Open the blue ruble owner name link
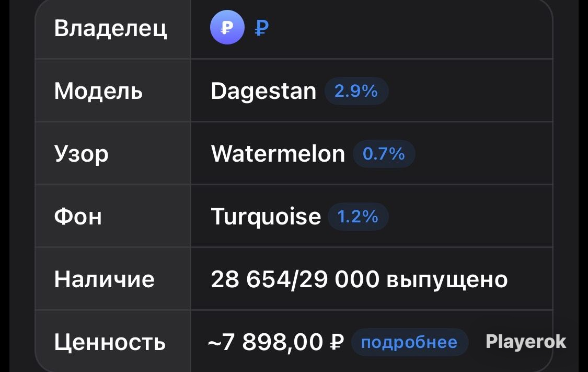The width and height of the screenshot is (588, 372). [x=261, y=28]
